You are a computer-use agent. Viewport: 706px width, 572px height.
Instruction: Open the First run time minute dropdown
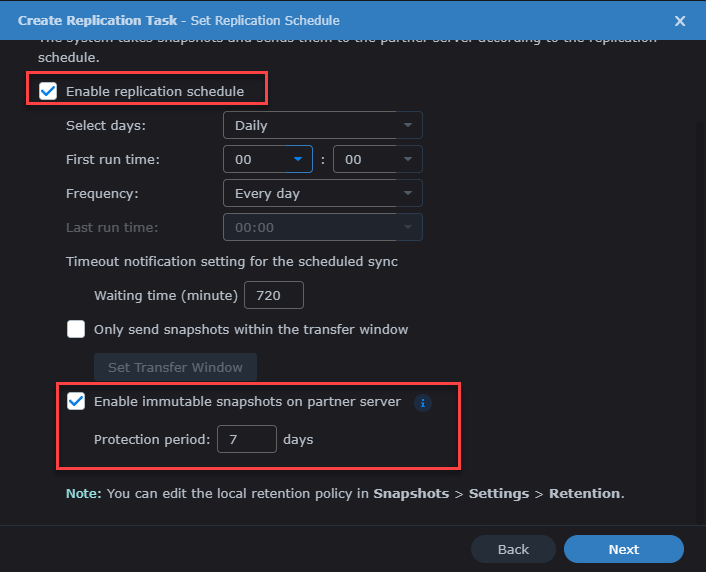(377, 159)
